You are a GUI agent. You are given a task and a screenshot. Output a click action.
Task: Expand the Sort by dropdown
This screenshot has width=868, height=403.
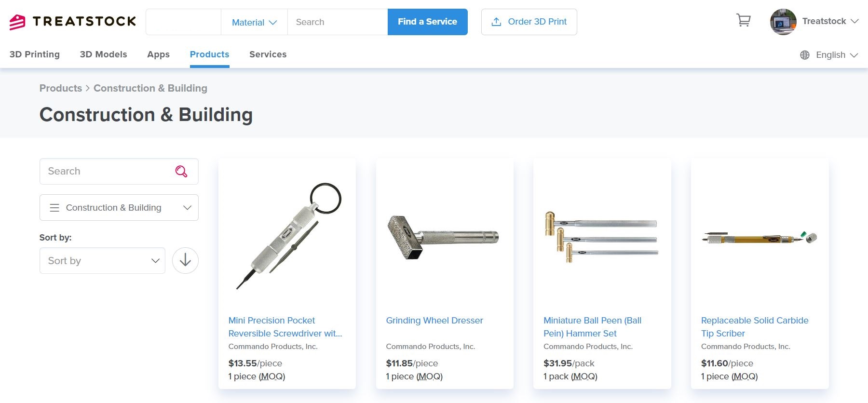(x=102, y=261)
